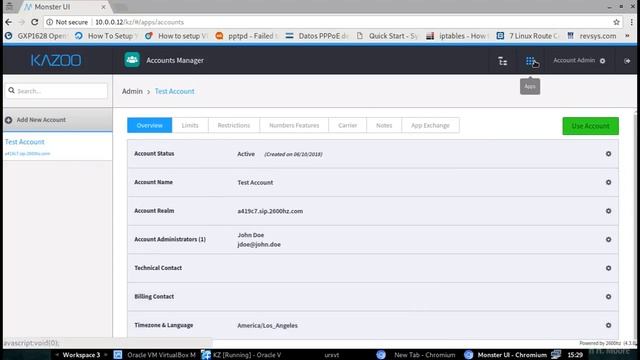Click the plus icon beside Add New Account
640x360 pixels.
(9, 120)
